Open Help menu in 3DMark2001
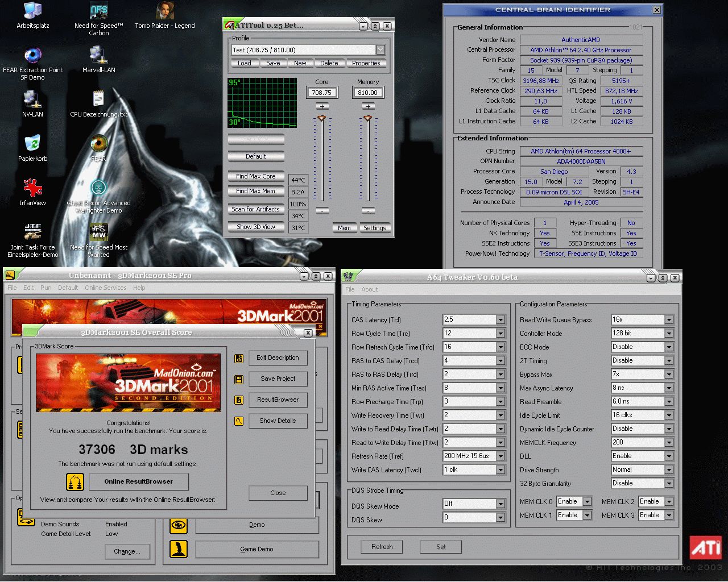The height and width of the screenshot is (582, 728). click(139, 288)
